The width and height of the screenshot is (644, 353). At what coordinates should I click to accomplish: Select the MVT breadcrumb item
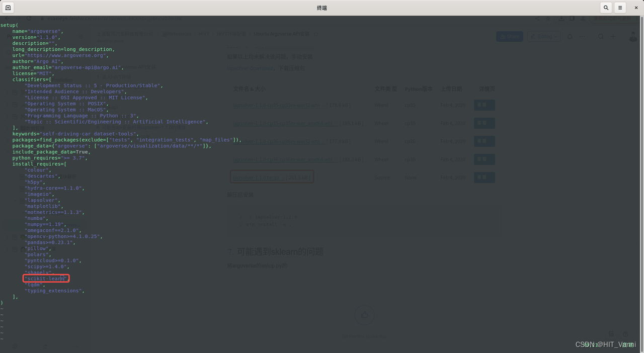click(204, 34)
